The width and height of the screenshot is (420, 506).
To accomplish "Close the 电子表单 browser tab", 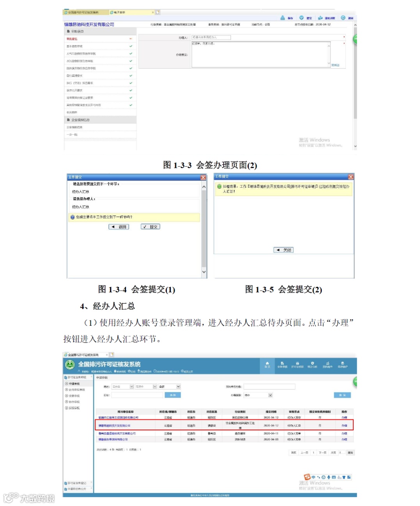I will tap(153, 12).
